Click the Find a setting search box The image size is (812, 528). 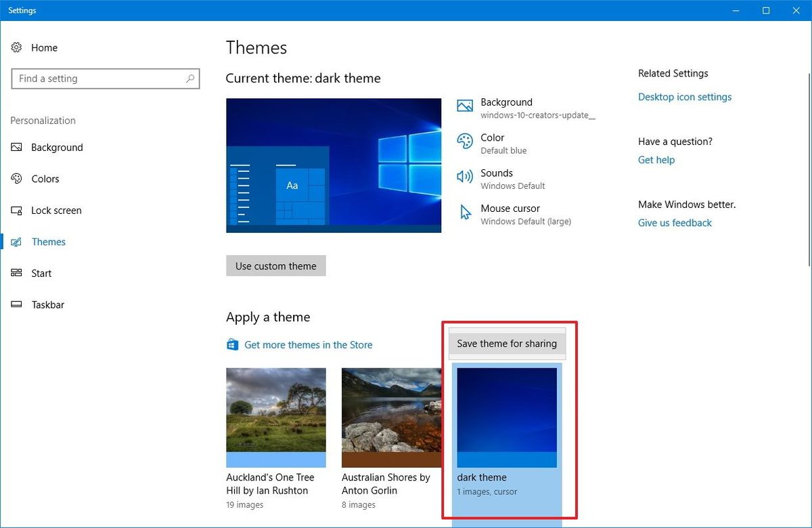pyautogui.click(x=105, y=79)
